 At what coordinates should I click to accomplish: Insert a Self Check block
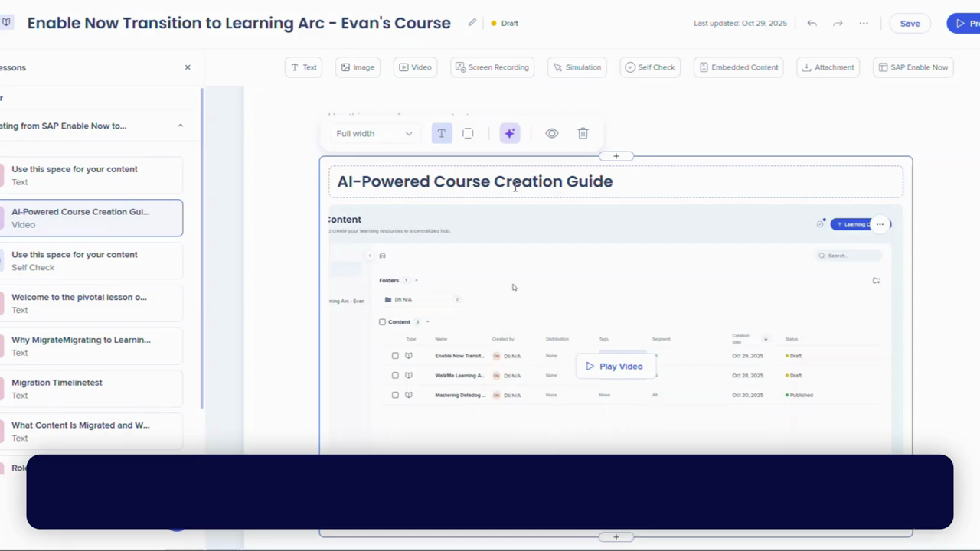[x=649, y=67]
